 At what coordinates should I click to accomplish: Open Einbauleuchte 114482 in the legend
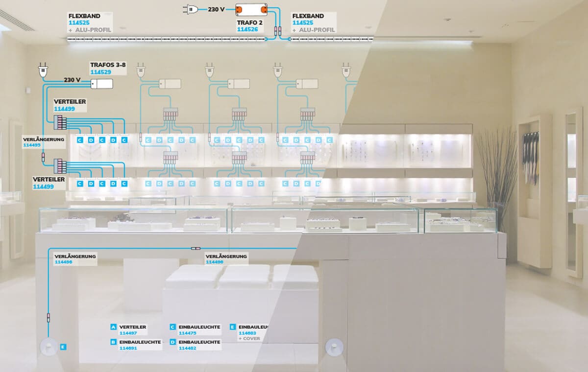coord(187,348)
